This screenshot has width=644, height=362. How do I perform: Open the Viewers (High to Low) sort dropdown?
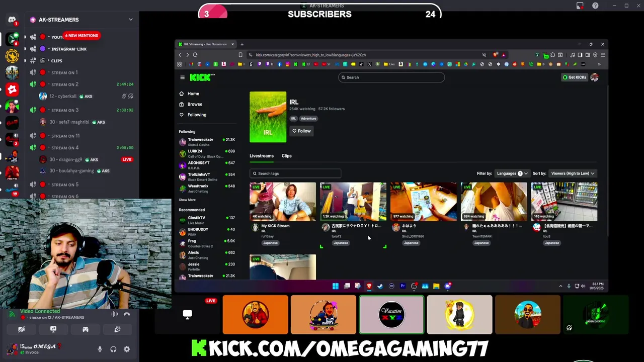573,173
